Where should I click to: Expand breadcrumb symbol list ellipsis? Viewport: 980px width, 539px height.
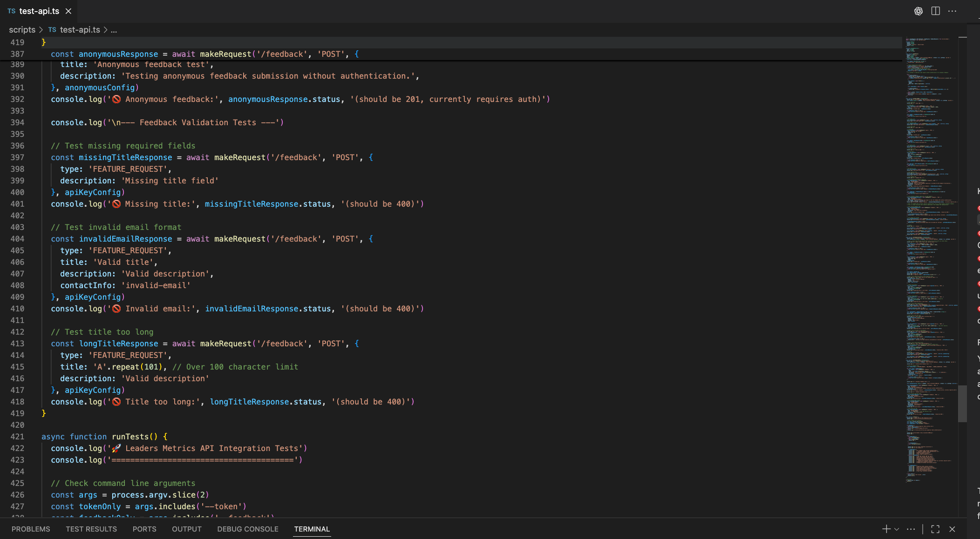(114, 30)
